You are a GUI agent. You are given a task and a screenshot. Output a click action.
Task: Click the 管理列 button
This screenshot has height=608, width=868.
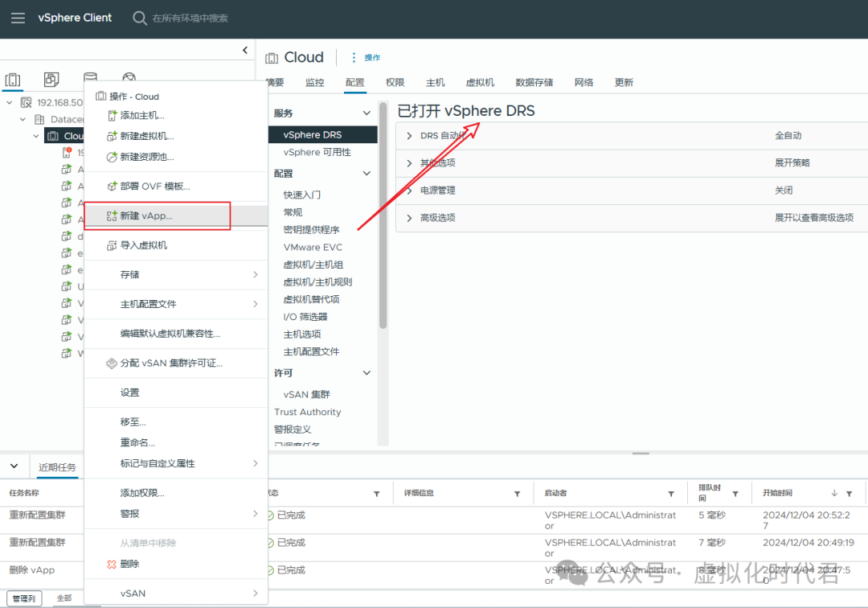pos(24,598)
